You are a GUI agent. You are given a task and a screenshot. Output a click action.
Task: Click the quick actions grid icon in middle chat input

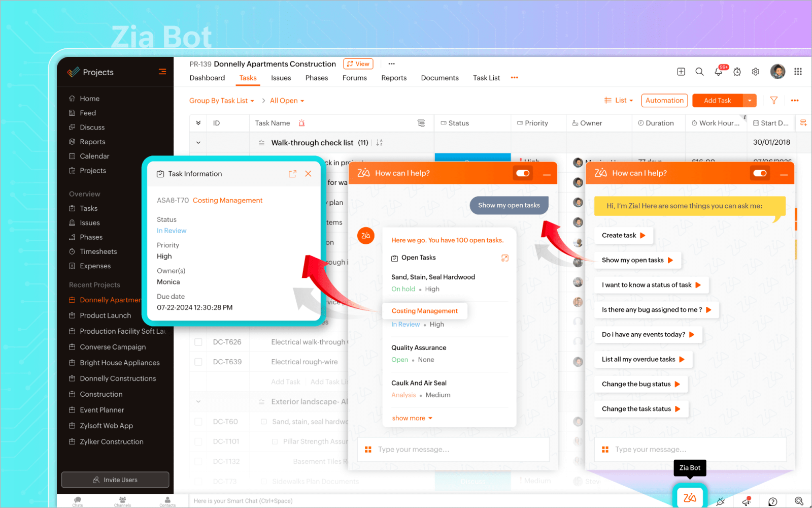click(368, 450)
